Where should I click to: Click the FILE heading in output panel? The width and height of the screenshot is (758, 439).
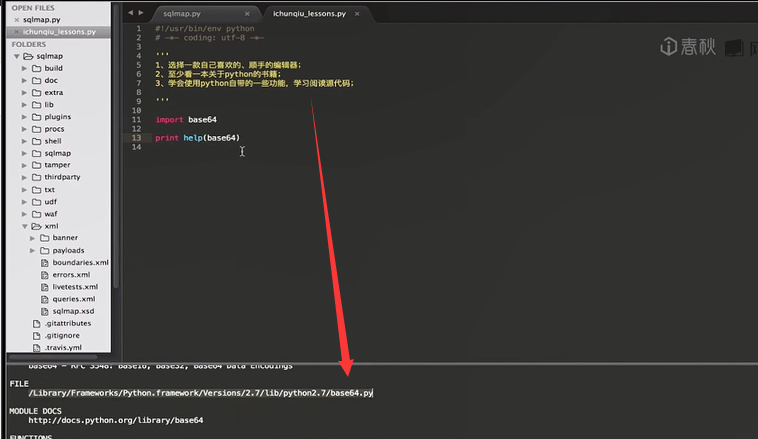pos(19,384)
